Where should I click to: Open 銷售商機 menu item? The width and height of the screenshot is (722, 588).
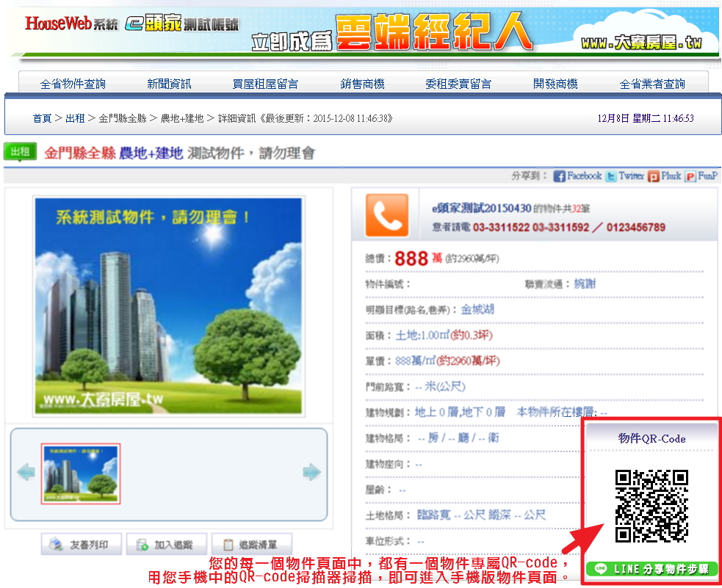coord(362,84)
